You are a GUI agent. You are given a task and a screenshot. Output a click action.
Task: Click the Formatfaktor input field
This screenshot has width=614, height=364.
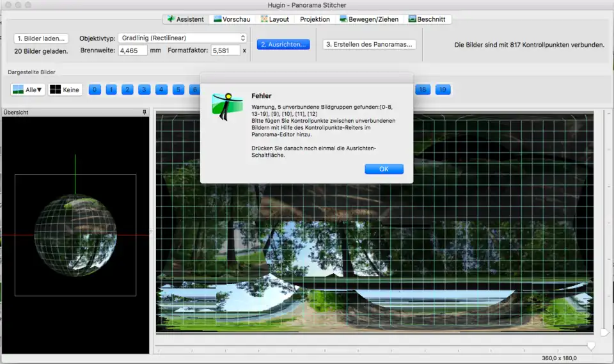tap(224, 50)
